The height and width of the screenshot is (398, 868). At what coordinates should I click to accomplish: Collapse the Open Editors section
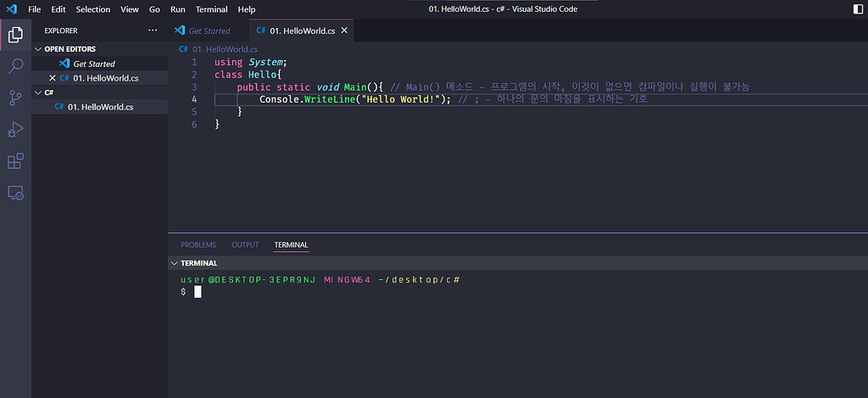38,49
